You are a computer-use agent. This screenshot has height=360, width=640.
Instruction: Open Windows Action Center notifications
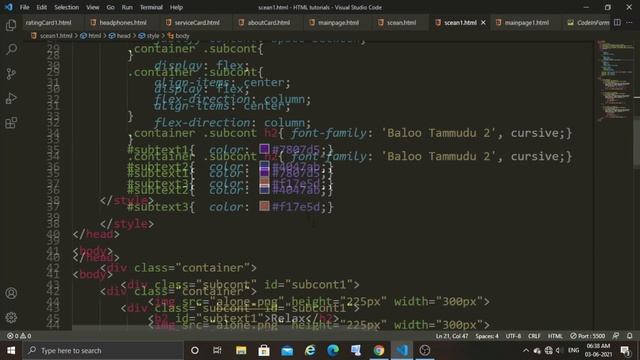point(625,350)
